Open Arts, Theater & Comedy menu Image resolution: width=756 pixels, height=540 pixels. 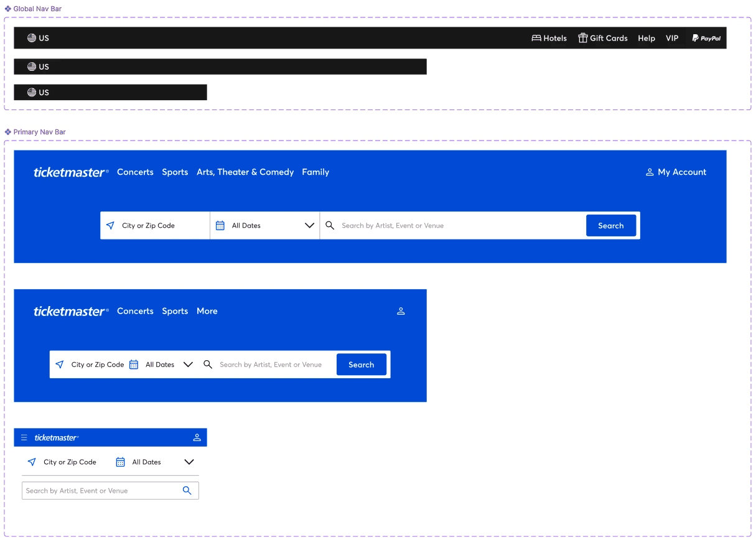click(245, 172)
